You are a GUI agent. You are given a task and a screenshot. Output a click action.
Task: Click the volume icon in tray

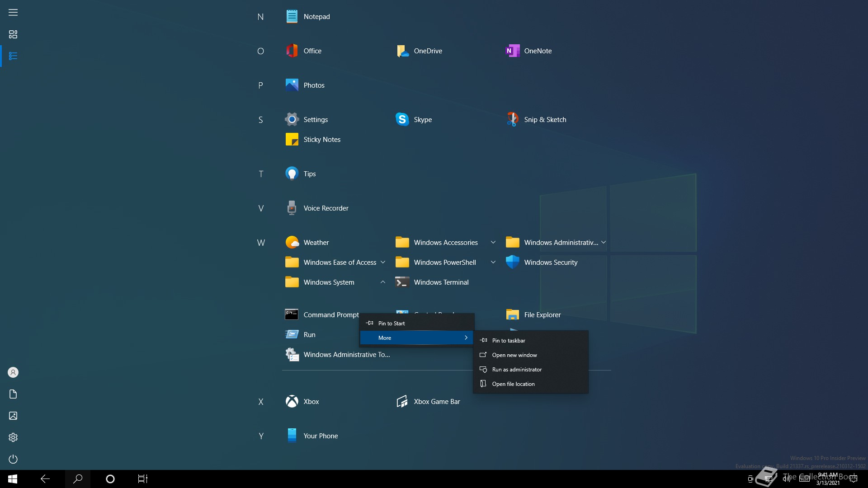pos(787,479)
